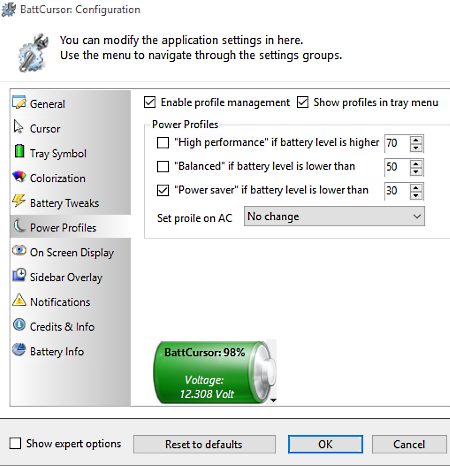Click the BattCursor title bar app icon
The height and width of the screenshot is (466, 450).
(x=8, y=9)
